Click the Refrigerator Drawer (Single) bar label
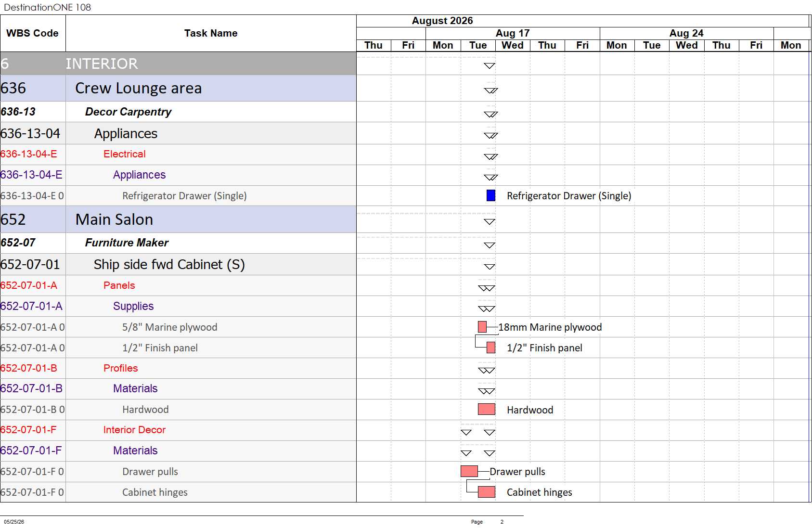The width and height of the screenshot is (812, 528). point(569,196)
